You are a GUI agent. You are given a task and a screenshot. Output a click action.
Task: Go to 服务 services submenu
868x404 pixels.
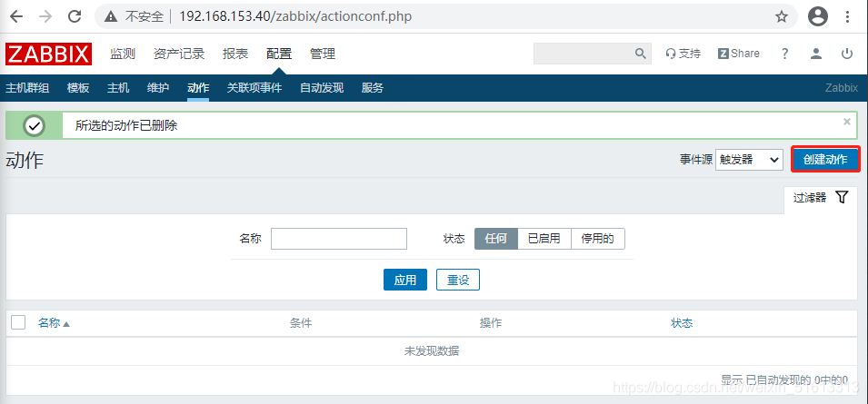pyautogui.click(x=373, y=88)
